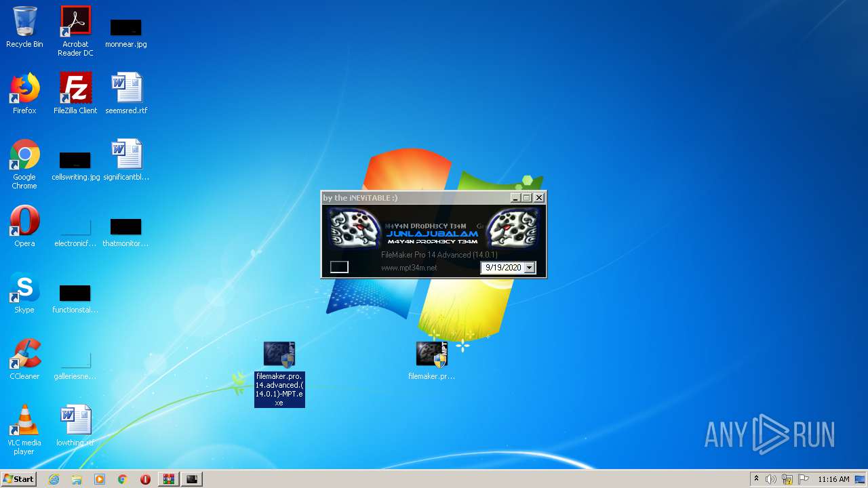Open the 9/19/2020 date dropdown arrow
The width and height of the screenshot is (868, 488).
click(530, 268)
